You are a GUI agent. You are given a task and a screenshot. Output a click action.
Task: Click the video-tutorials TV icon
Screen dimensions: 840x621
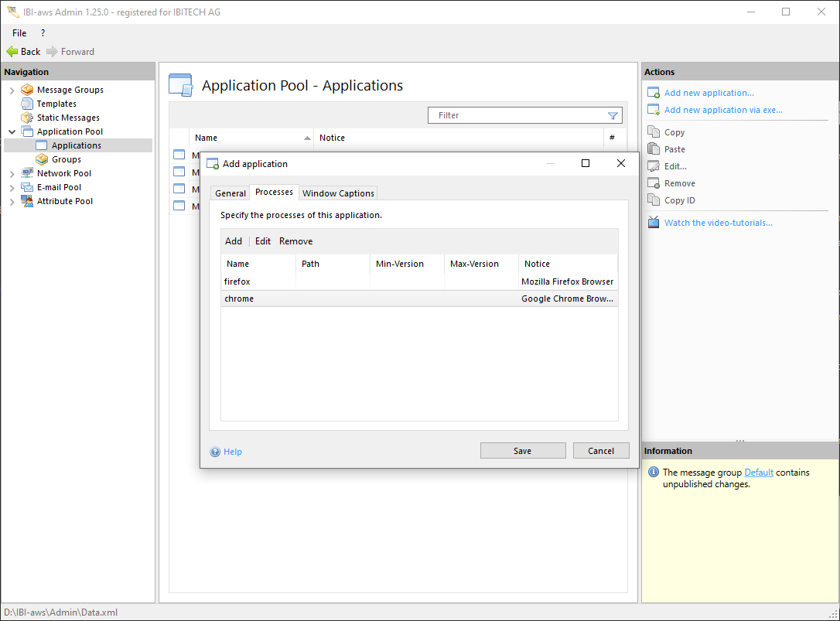654,223
